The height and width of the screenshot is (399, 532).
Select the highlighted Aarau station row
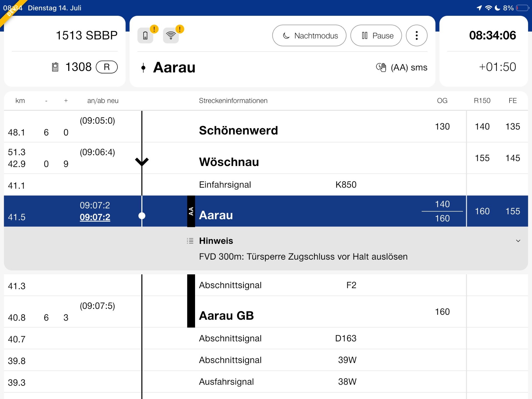266,211
